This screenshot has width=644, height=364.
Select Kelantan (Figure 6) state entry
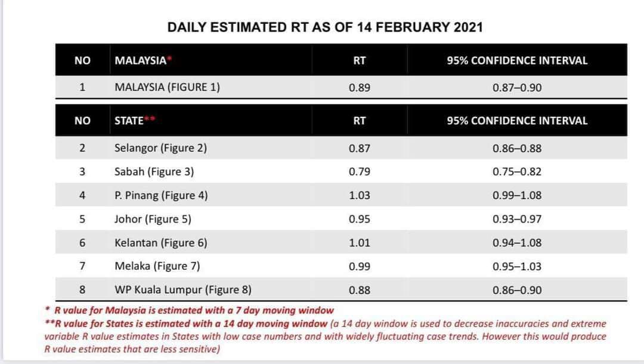coord(160,243)
